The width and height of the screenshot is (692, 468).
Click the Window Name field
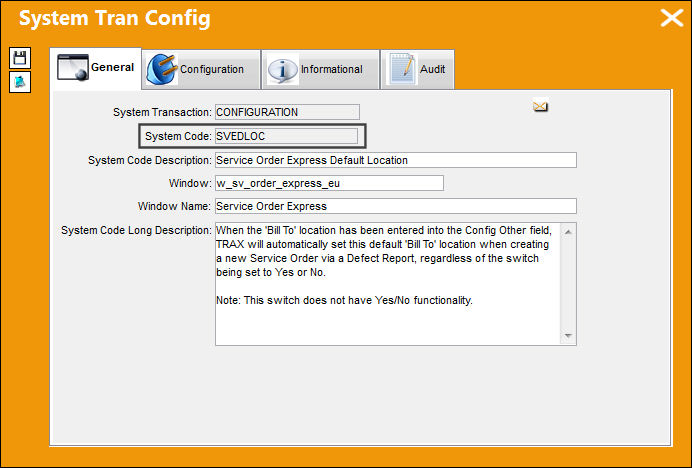(x=396, y=206)
